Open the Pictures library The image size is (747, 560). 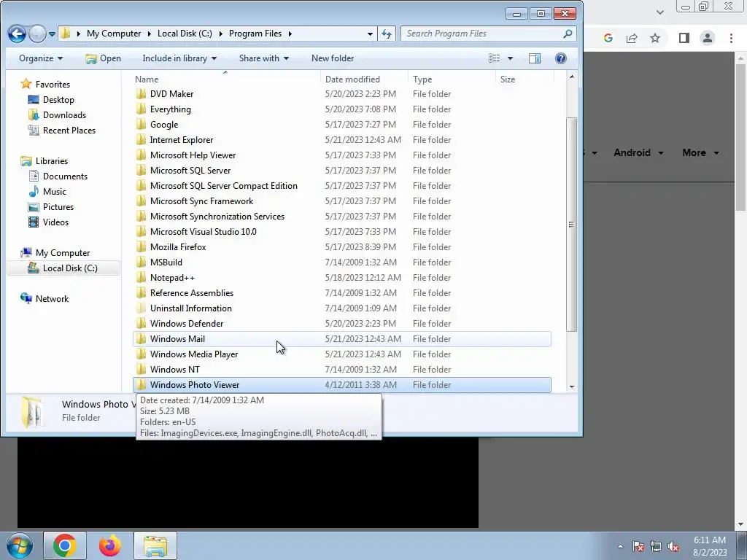pyautogui.click(x=58, y=206)
